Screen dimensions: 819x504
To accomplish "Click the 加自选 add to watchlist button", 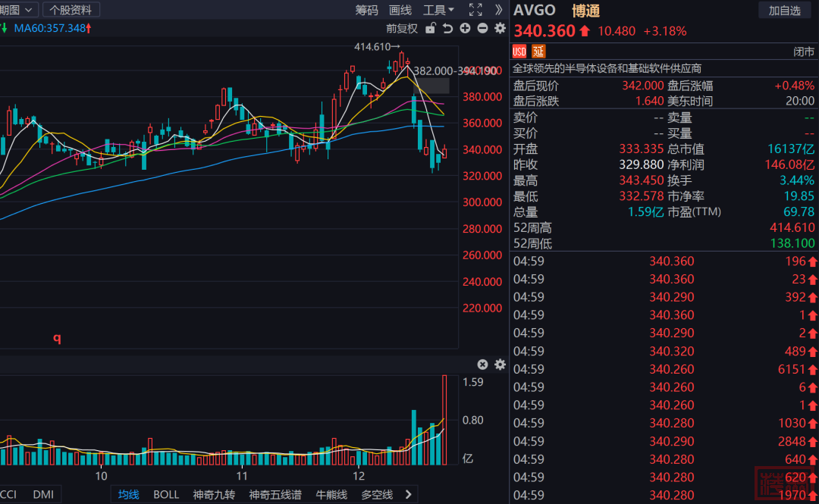I will [x=784, y=10].
